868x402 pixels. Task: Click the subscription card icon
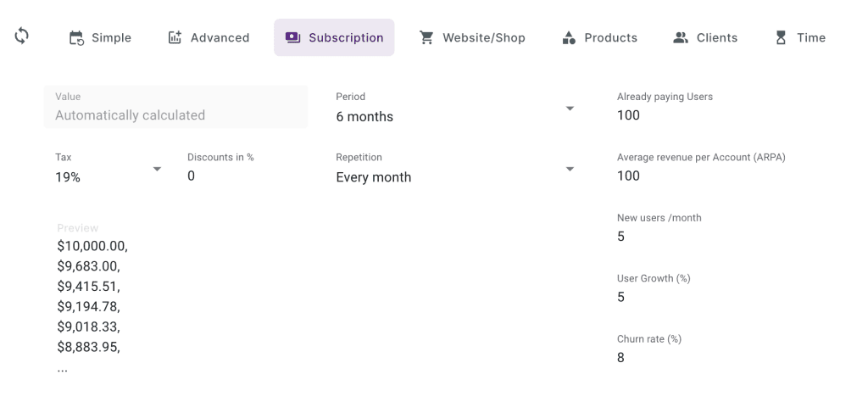pyautogui.click(x=293, y=37)
